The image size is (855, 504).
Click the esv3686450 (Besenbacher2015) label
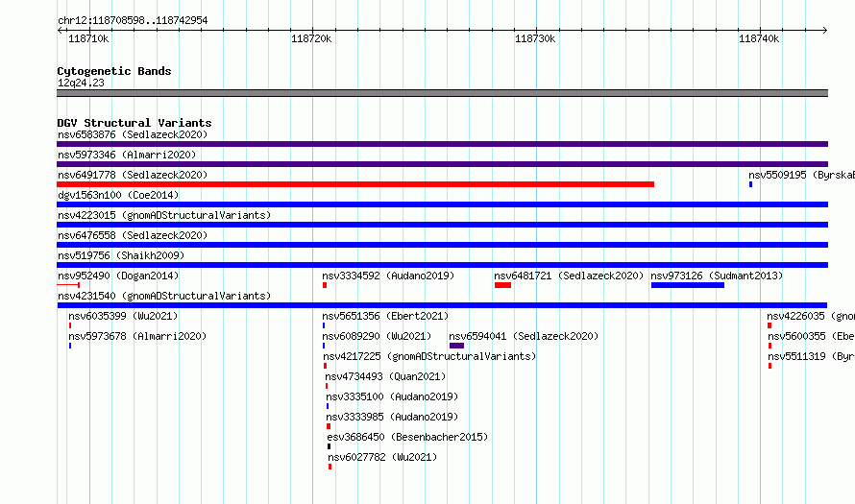coord(407,437)
